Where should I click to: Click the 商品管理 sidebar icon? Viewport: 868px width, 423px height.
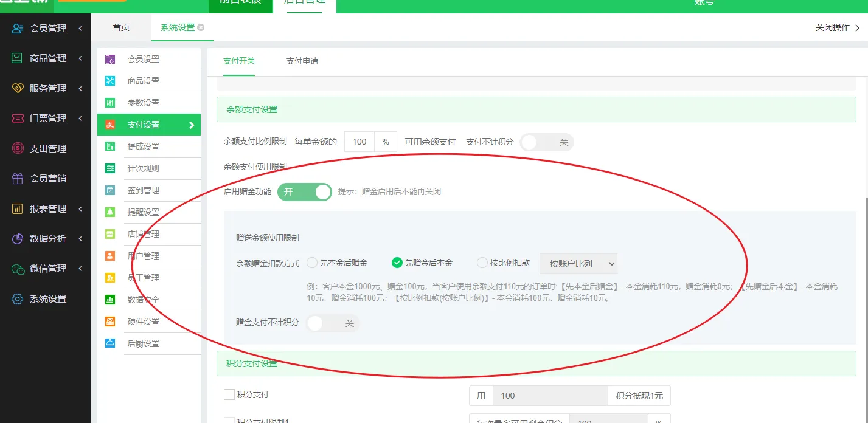(18, 58)
